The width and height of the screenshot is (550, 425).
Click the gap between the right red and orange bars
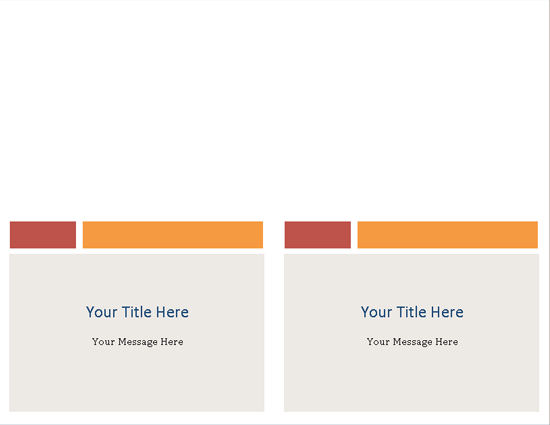click(x=354, y=235)
